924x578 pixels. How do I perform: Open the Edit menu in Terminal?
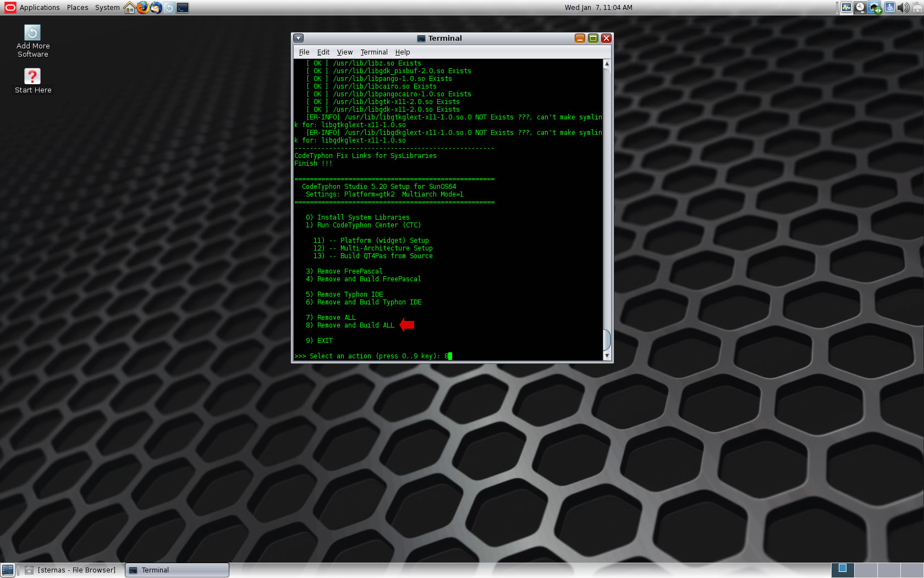pos(323,52)
